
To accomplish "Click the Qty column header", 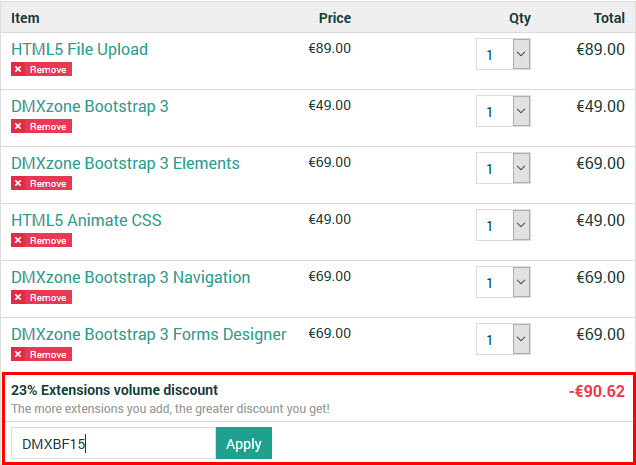I will pyautogui.click(x=520, y=19).
